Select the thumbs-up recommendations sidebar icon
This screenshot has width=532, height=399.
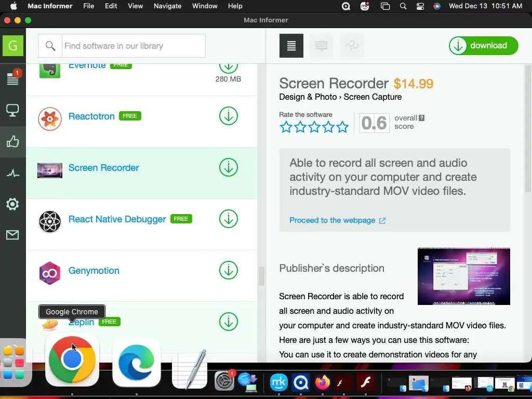coord(13,141)
